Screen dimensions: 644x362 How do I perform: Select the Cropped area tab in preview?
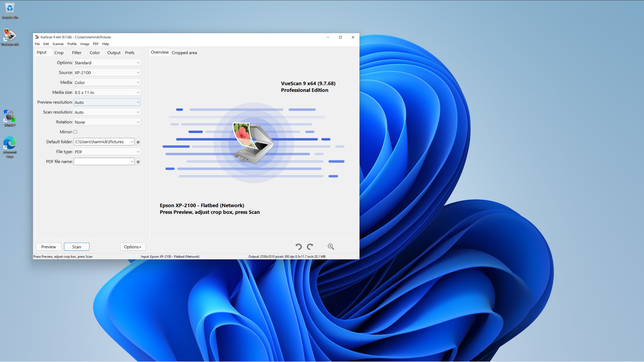184,53
